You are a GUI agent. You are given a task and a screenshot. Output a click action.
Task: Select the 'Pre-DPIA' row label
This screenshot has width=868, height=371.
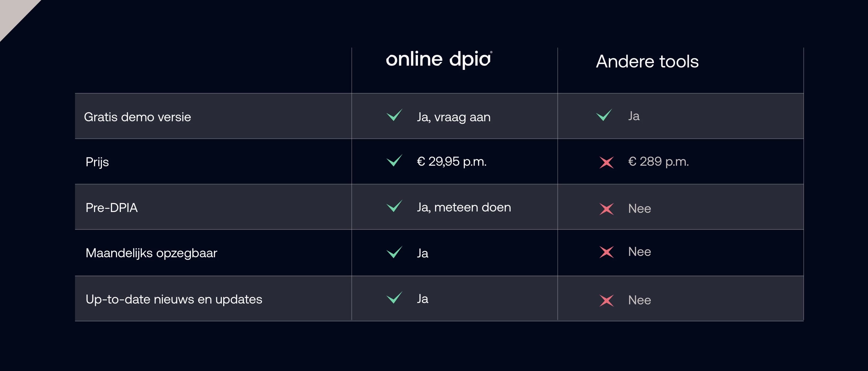111,208
